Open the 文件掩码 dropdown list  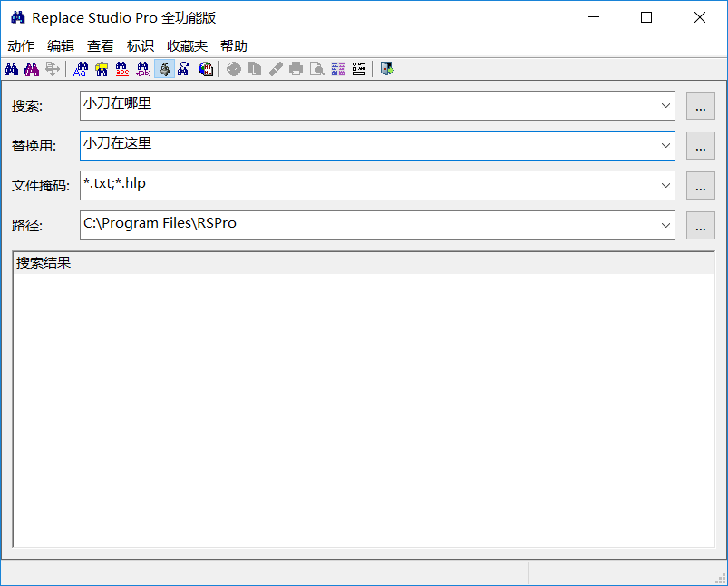(x=665, y=186)
